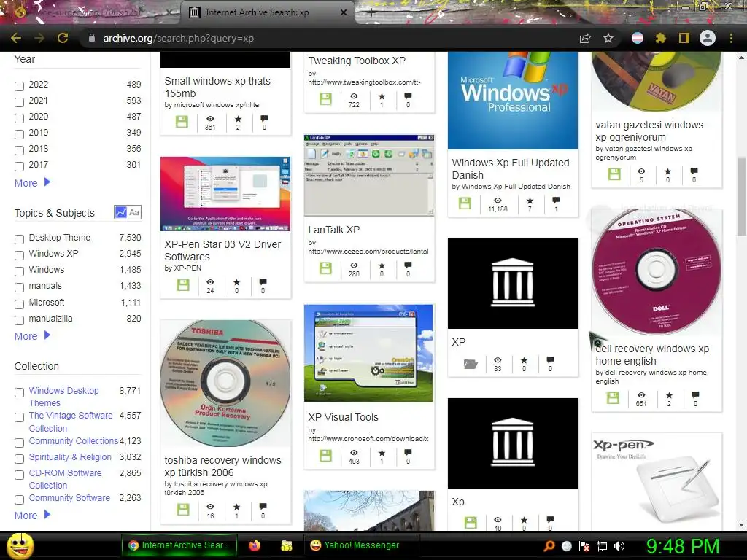The height and width of the screenshot is (560, 747).
Task: Check the 2021 year filter
Action: [x=19, y=102]
